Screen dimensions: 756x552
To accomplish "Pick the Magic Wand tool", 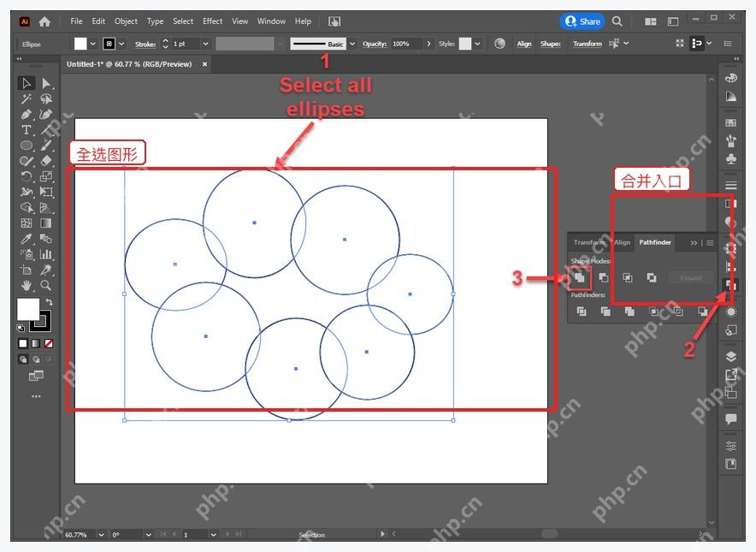I will [x=27, y=99].
